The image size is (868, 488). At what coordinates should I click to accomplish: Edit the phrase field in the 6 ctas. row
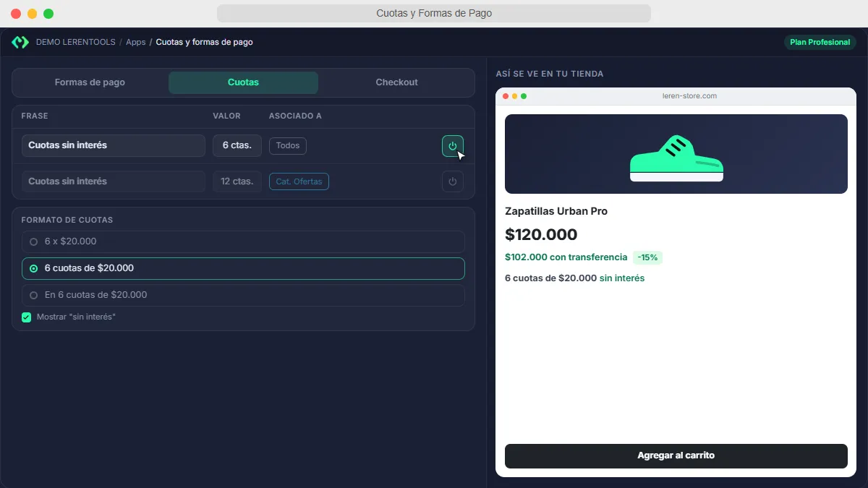(114, 145)
